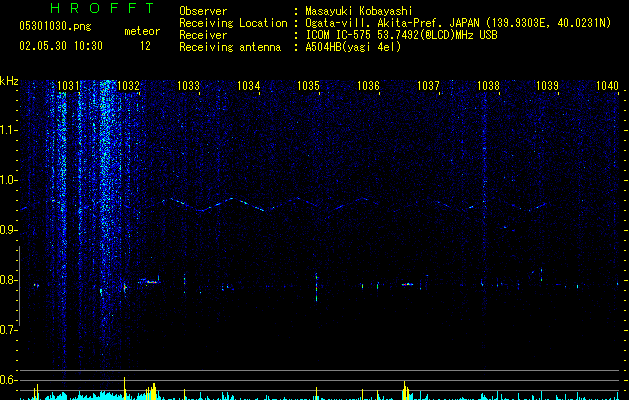The width and height of the screenshot is (629, 400).
Task: Click time axis marker 1038
Action: pos(488,85)
